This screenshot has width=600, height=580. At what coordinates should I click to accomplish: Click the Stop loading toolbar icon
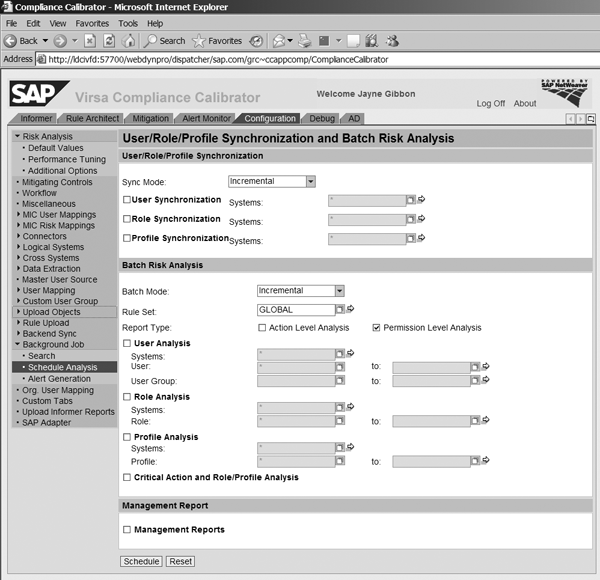point(88,41)
